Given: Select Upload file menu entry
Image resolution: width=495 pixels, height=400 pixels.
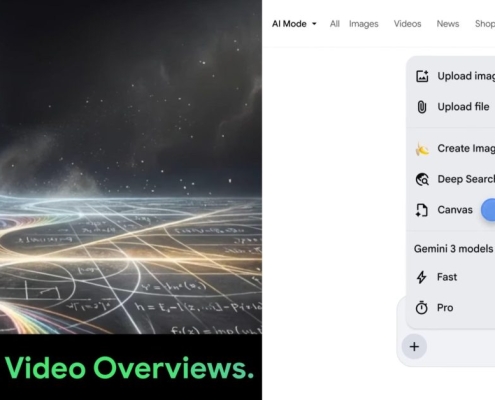Looking at the screenshot, I should pos(463,107).
